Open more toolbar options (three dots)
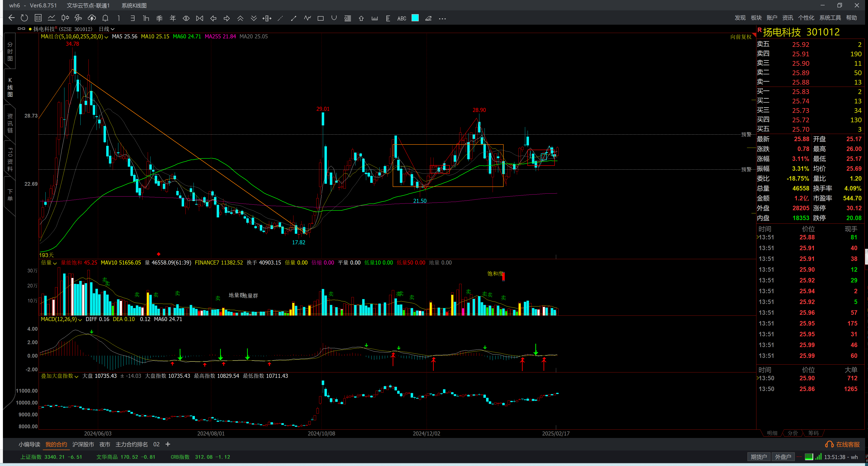 click(x=443, y=19)
